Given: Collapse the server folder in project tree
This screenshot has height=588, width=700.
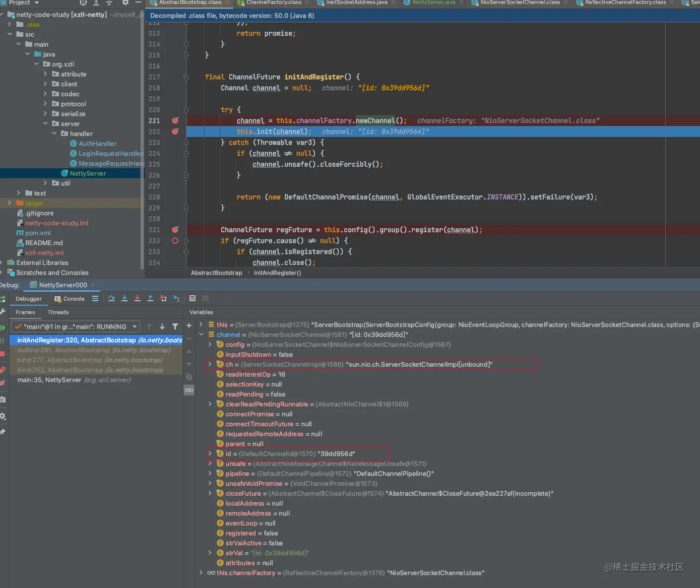Looking at the screenshot, I should (46, 124).
